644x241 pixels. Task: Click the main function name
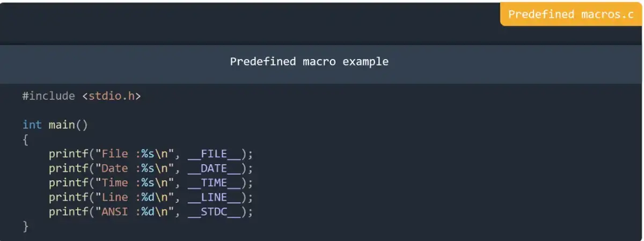tap(62, 125)
